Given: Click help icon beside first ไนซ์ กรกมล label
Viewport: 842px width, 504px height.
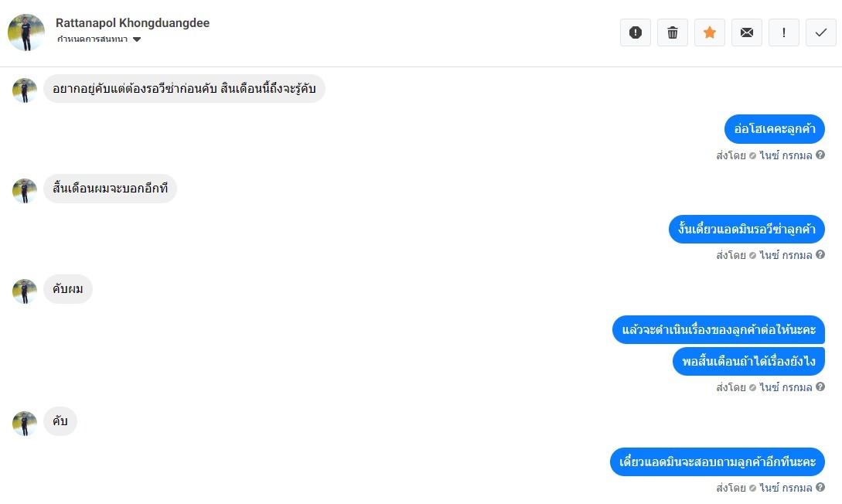Looking at the screenshot, I should [x=820, y=155].
